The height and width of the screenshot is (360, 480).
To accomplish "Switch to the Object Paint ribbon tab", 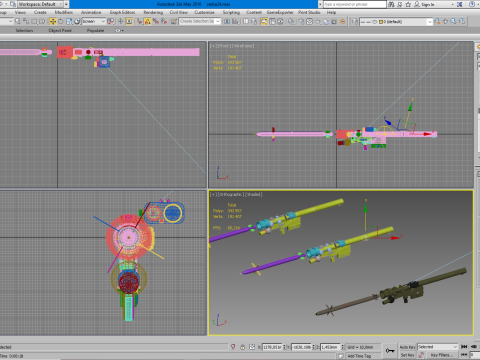I will pos(60,30).
